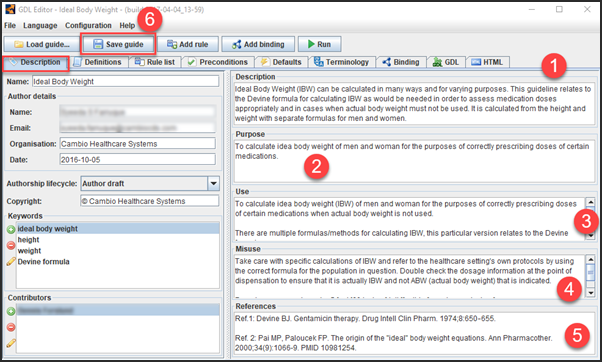Switch to the Binding tab

[401, 62]
